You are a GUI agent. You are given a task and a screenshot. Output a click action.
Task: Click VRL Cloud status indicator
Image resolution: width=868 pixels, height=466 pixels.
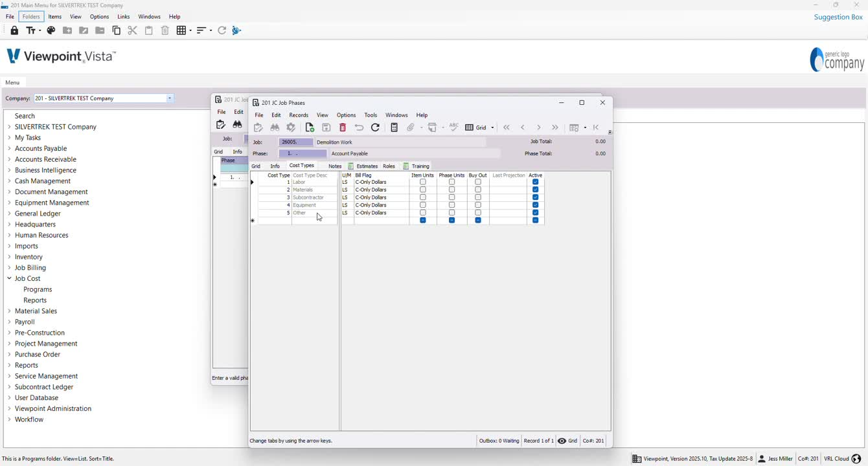coord(842,459)
